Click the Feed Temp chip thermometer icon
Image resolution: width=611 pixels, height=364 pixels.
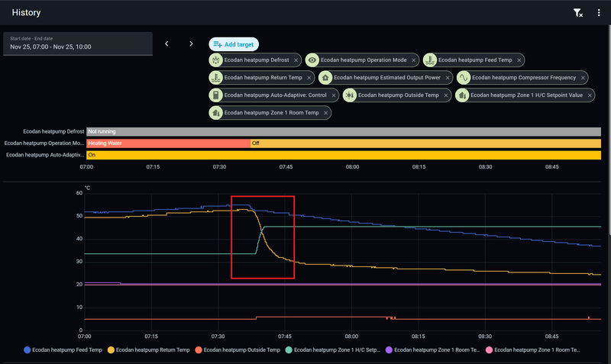click(x=430, y=60)
